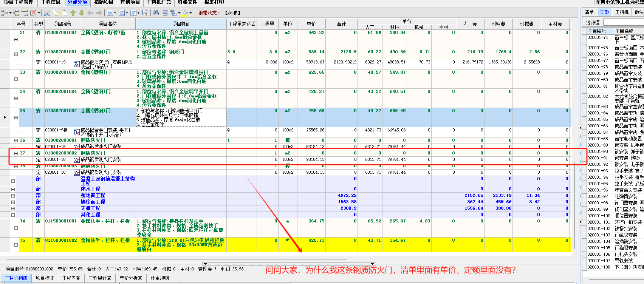Select the 项目特征 bottom tab
Screen dimensions: 644x284
point(45,278)
